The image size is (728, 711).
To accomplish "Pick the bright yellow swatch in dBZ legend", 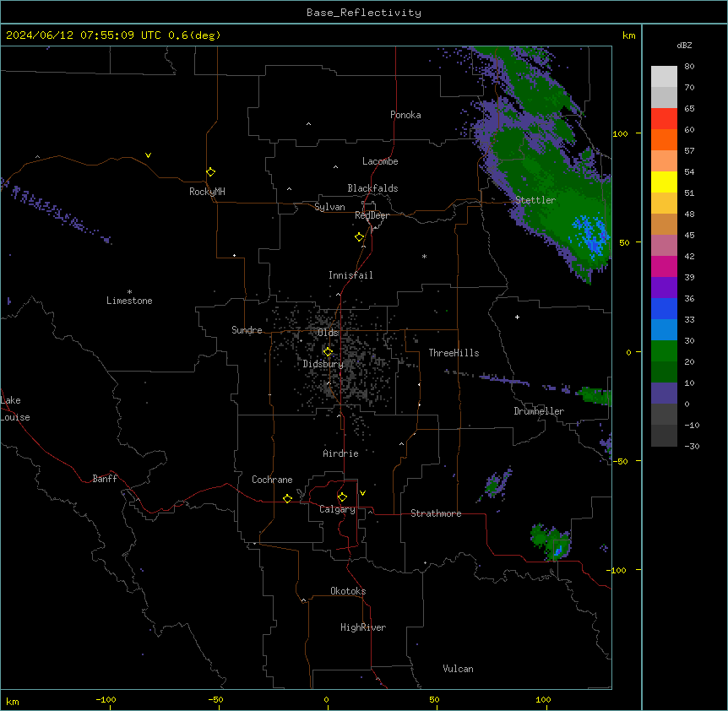I will click(x=664, y=182).
